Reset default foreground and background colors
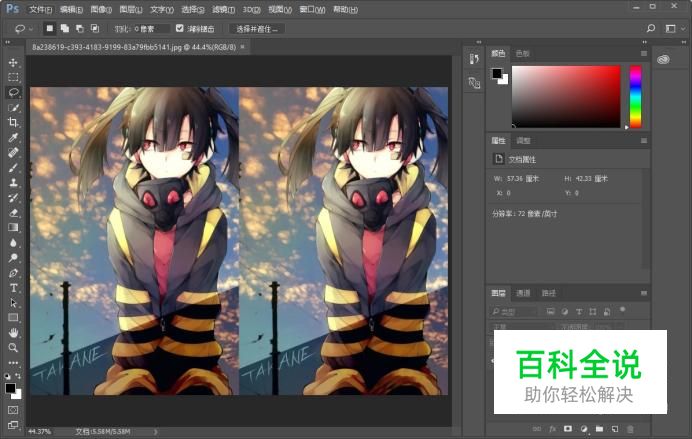The height and width of the screenshot is (439, 692). [7, 376]
